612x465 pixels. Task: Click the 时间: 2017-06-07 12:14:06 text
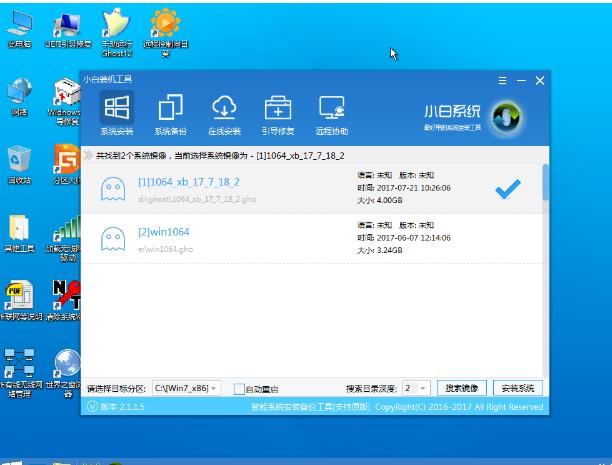click(404, 238)
